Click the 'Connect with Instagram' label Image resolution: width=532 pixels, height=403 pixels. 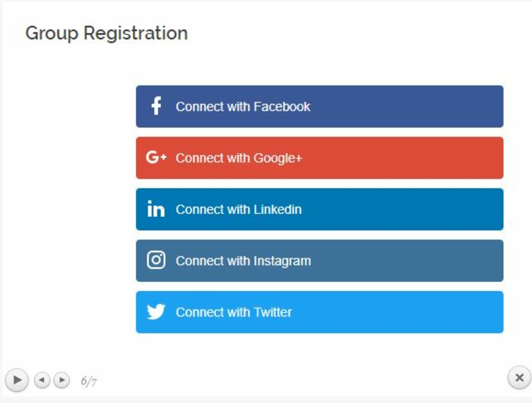pos(243,261)
